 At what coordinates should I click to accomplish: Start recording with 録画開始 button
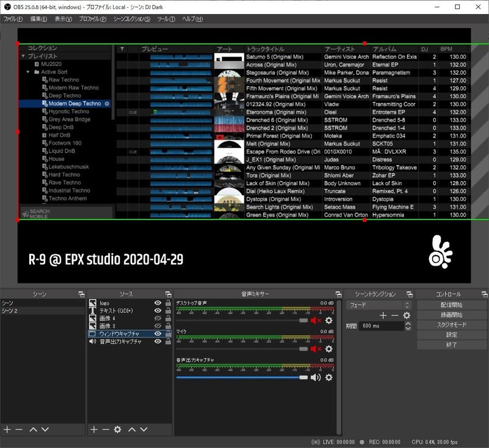(x=451, y=315)
